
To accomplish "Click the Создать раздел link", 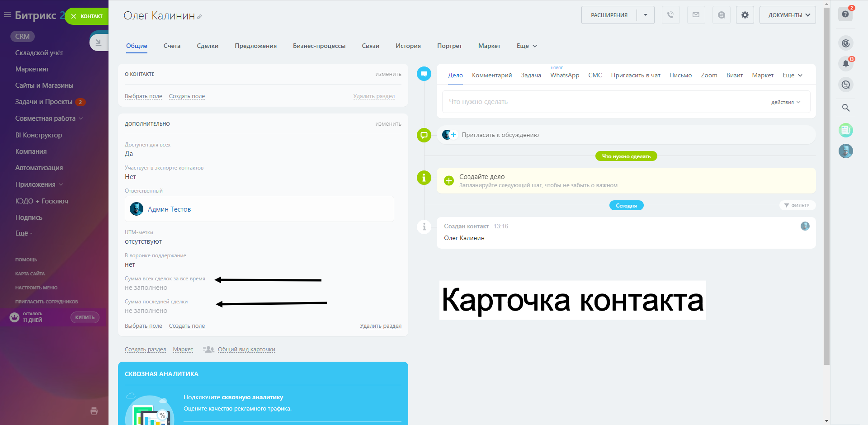I will [145, 349].
